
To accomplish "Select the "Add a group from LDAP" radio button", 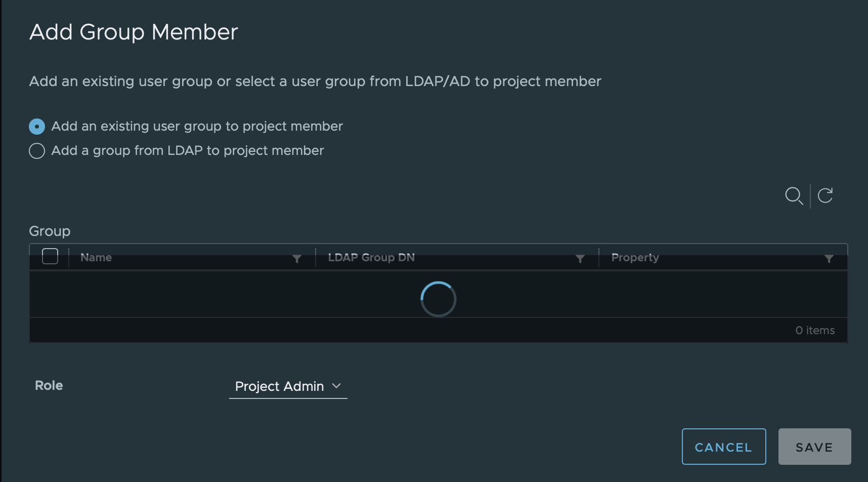I will point(36,150).
